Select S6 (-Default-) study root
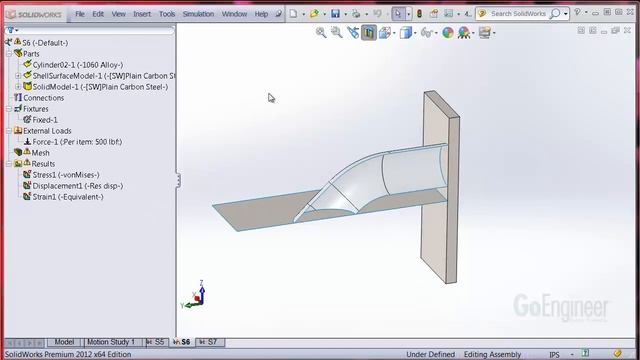The width and height of the screenshot is (640, 360). tap(45, 43)
